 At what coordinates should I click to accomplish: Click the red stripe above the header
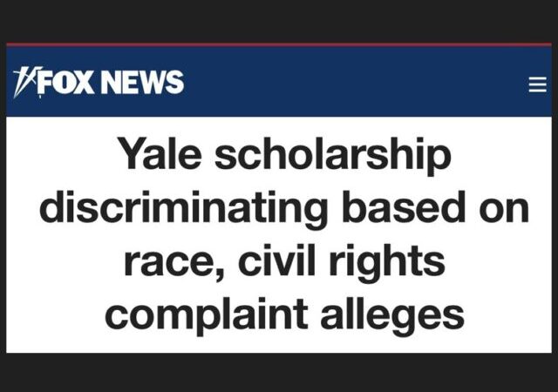click(x=279, y=44)
